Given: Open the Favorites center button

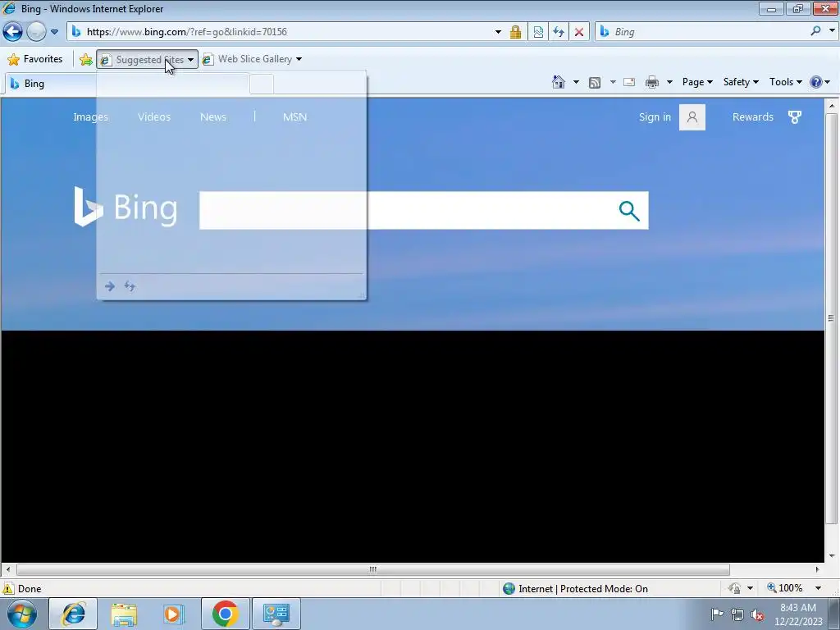Looking at the screenshot, I should pyautogui.click(x=35, y=59).
